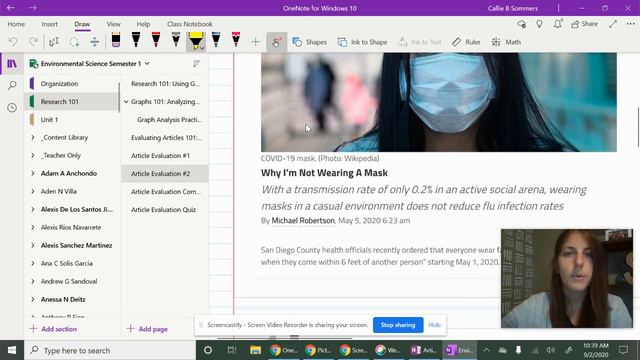Viewport: 640px width, 360px height.
Task: Switch to the Draw tab
Action: pyautogui.click(x=82, y=24)
